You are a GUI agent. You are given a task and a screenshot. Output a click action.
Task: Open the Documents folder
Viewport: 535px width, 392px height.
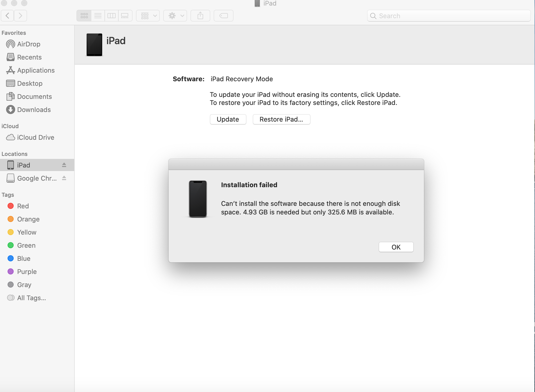34,97
